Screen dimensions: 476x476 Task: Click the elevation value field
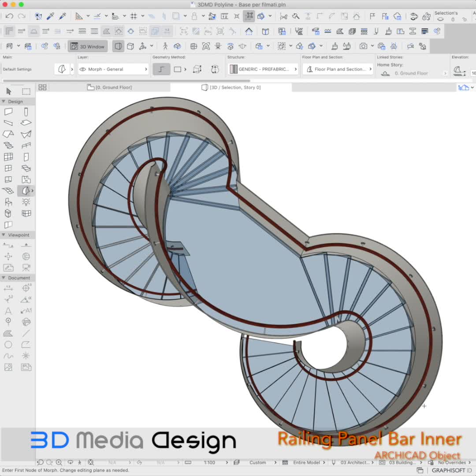pos(473,73)
